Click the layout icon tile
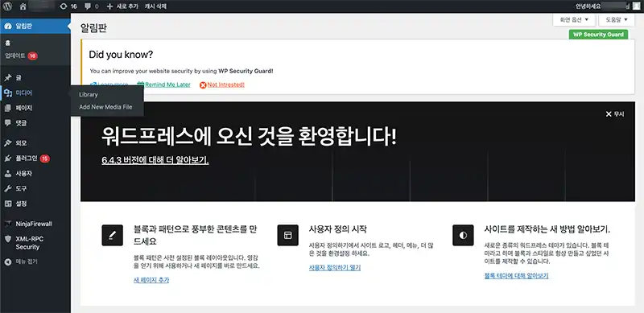The height and width of the screenshot is (313, 644). (x=287, y=236)
